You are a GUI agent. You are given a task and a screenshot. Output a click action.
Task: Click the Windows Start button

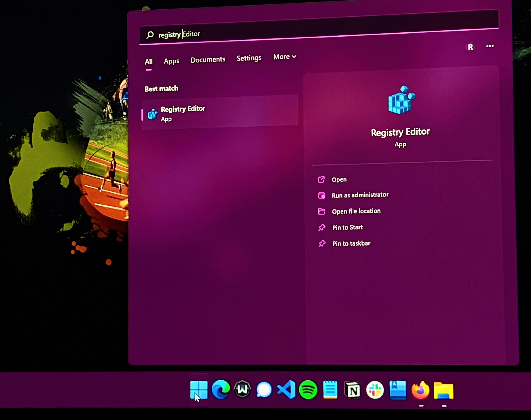(199, 390)
